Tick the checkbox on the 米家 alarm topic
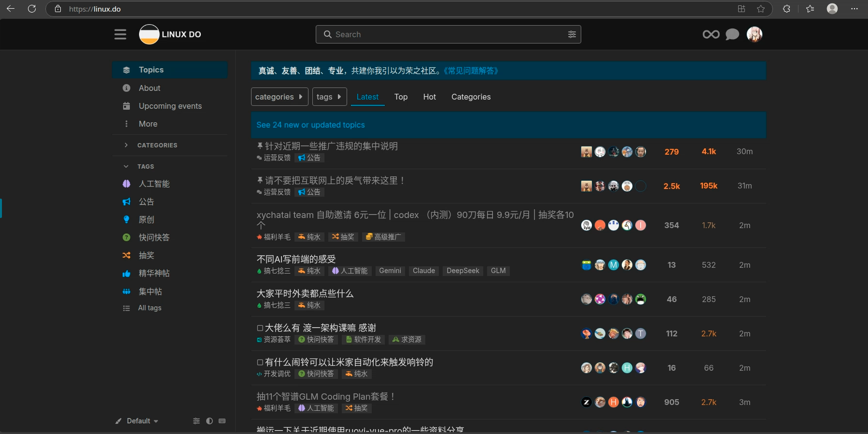 click(x=260, y=362)
